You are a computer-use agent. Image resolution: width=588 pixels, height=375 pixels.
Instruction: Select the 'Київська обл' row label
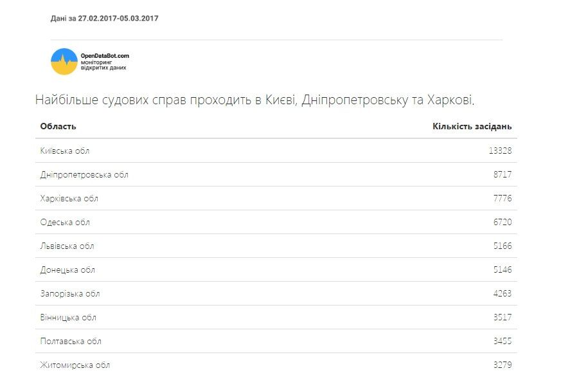pos(65,151)
